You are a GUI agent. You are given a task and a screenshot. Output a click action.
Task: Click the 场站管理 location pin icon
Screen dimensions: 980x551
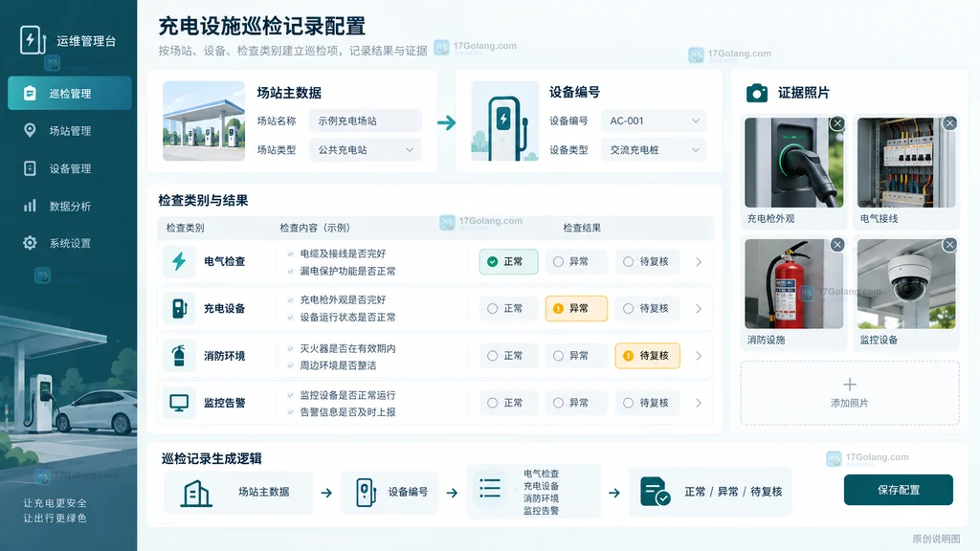point(30,130)
